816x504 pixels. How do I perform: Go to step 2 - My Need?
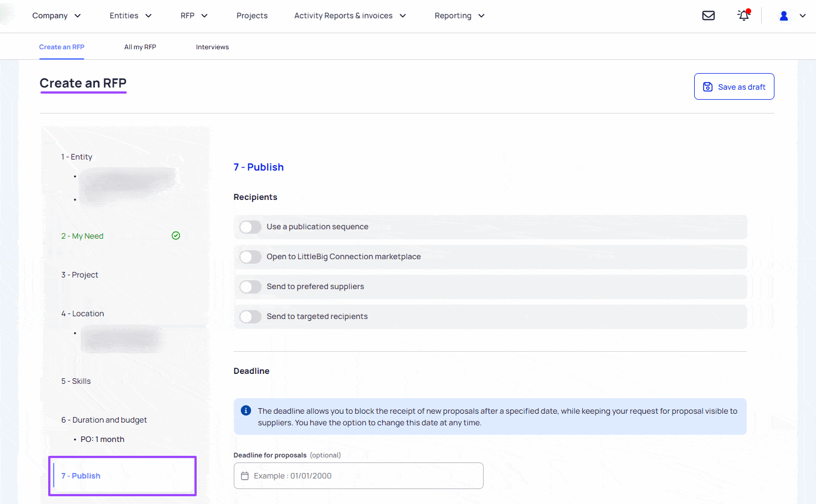(x=83, y=236)
